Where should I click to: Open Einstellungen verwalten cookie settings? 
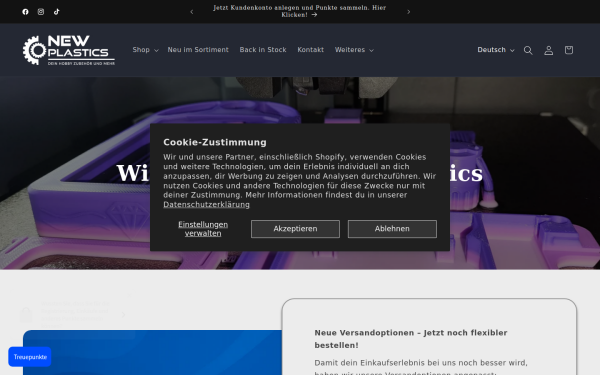coord(203,229)
